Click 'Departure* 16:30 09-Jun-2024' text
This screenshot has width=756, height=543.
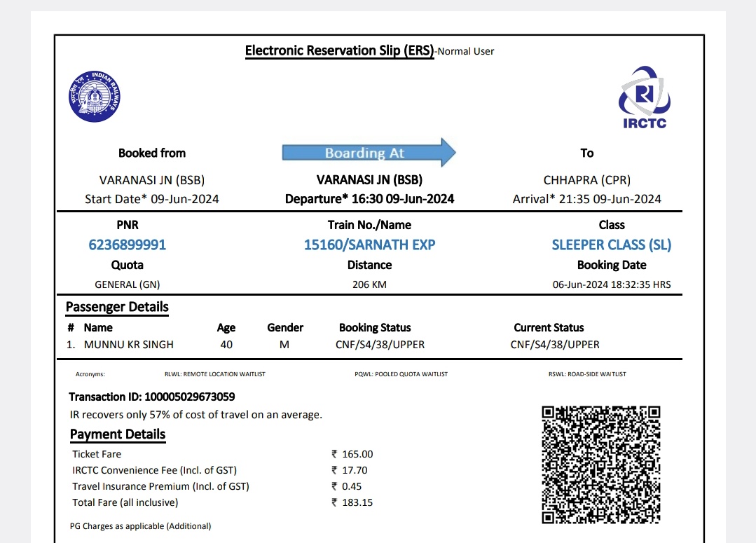[369, 199]
